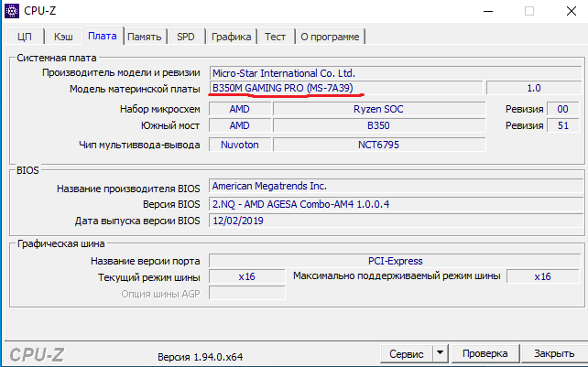Click the maximum supported x16 value
The image size is (588, 367).
coord(542,276)
